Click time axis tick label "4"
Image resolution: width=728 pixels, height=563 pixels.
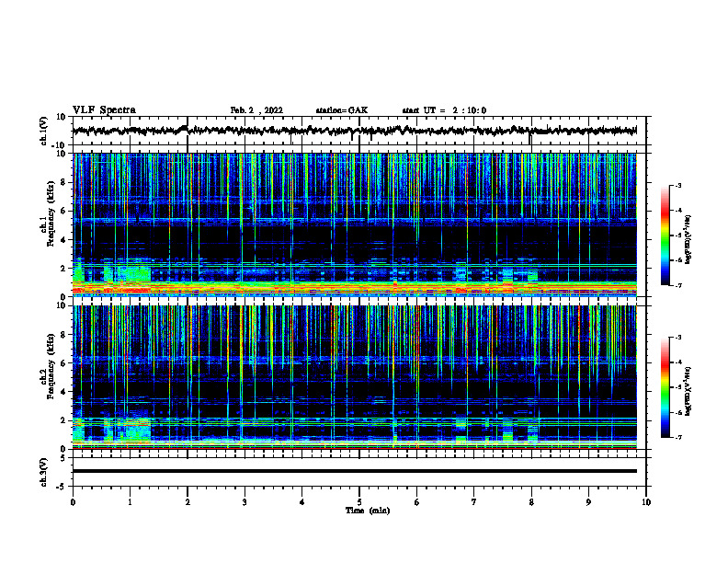point(302,502)
